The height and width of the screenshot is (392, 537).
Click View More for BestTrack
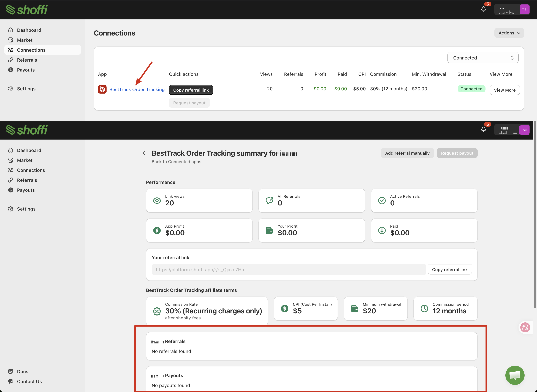(x=505, y=90)
